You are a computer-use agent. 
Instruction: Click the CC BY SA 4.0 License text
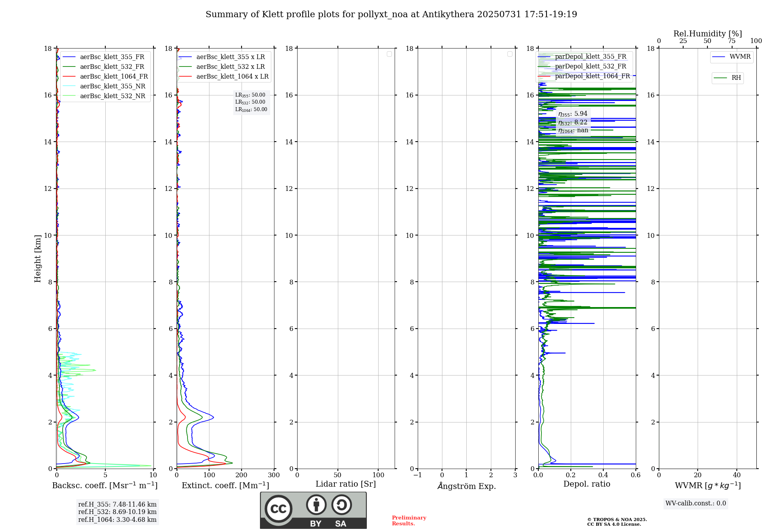(x=614, y=525)
